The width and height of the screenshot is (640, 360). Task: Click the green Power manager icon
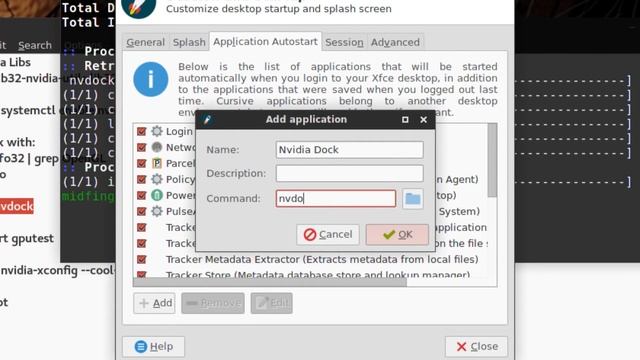click(157, 195)
